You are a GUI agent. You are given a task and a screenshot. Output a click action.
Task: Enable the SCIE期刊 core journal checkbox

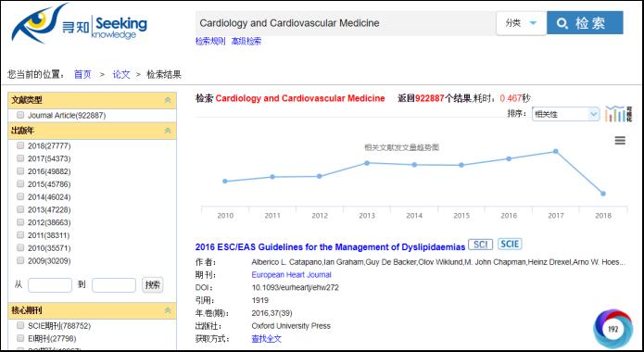pyautogui.click(x=20, y=325)
